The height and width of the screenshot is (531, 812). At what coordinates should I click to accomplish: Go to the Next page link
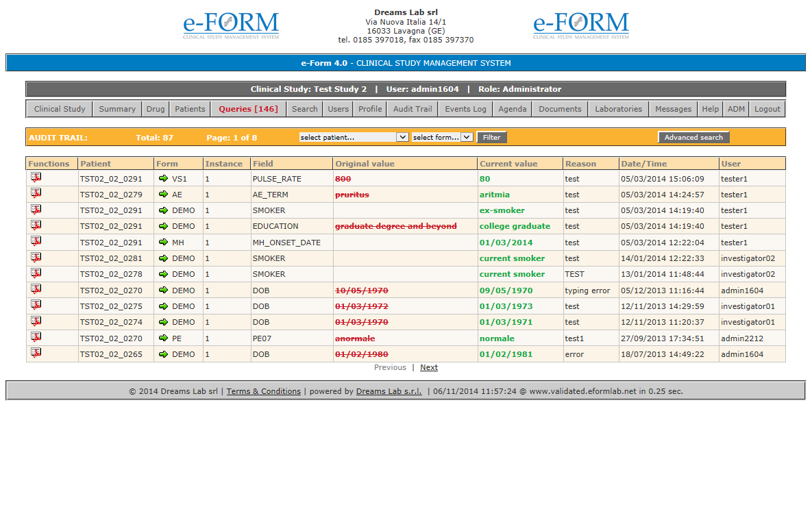pos(429,367)
